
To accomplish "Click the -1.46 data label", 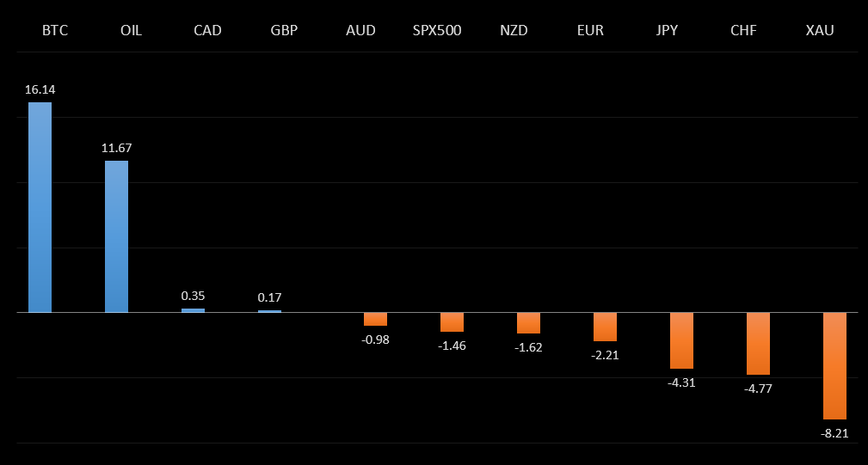I will (452, 346).
